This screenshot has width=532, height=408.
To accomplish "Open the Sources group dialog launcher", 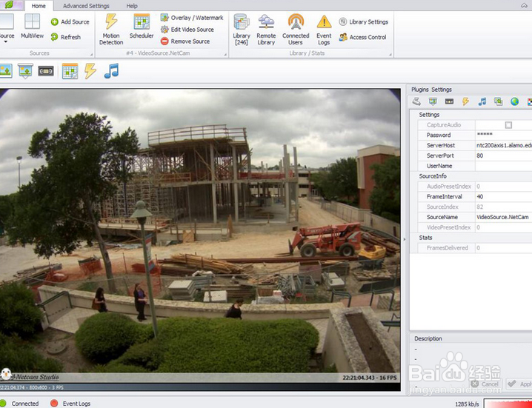I will click(x=91, y=54).
